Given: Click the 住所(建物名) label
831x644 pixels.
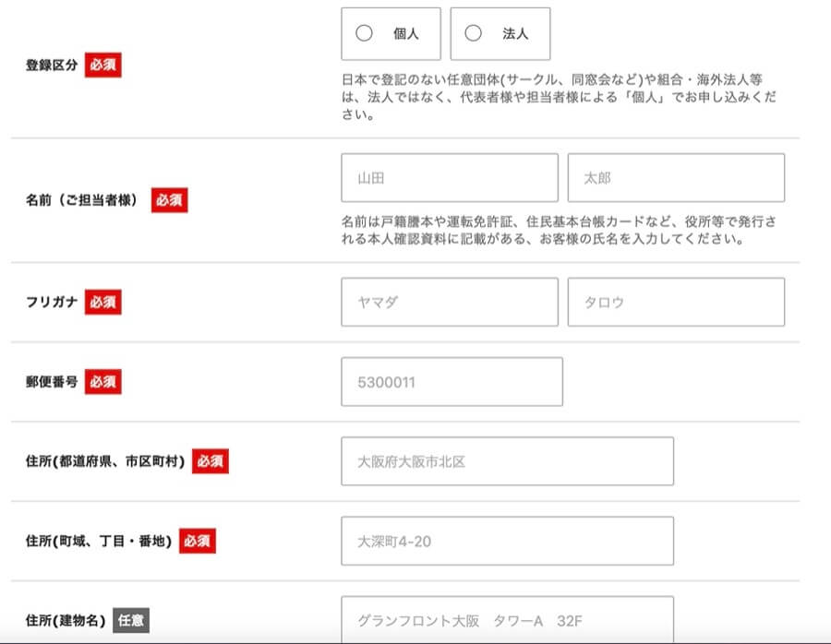Looking at the screenshot, I should [66, 620].
